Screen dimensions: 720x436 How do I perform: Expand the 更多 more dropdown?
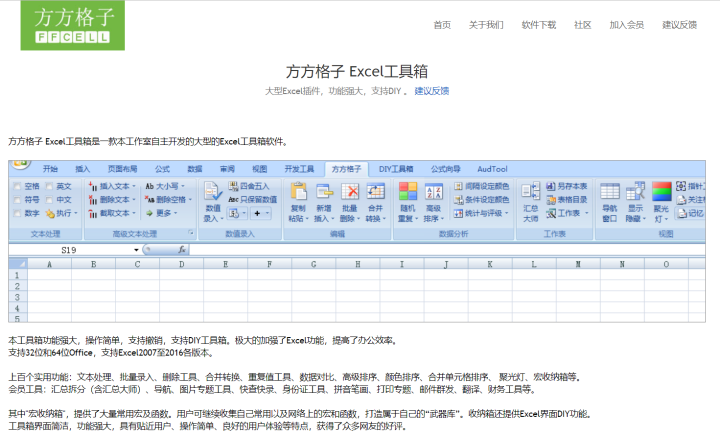point(162,213)
